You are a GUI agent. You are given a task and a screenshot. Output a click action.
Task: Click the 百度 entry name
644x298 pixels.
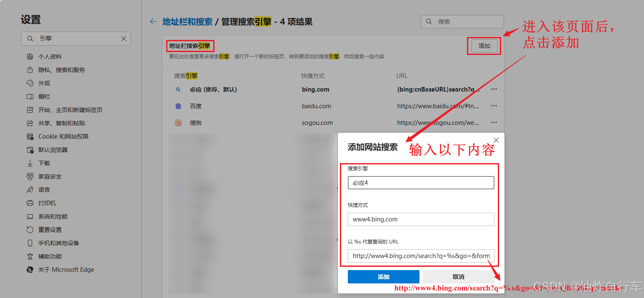pyautogui.click(x=196, y=106)
